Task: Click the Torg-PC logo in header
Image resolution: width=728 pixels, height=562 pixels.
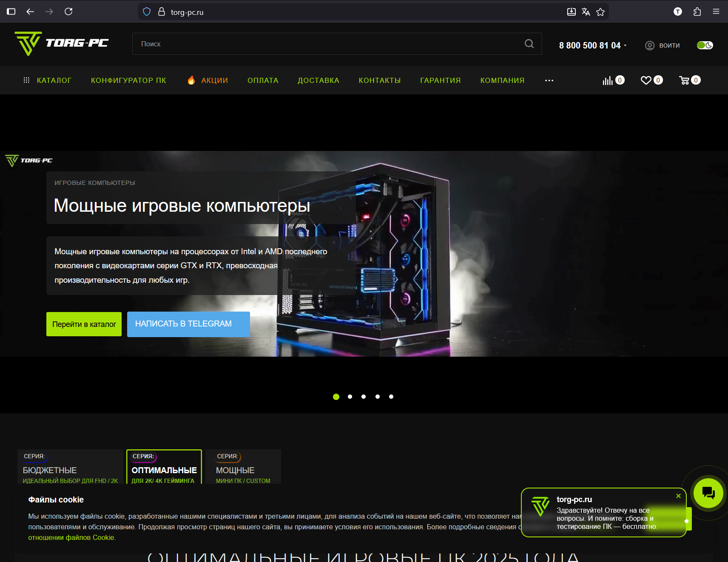Action: click(x=62, y=43)
